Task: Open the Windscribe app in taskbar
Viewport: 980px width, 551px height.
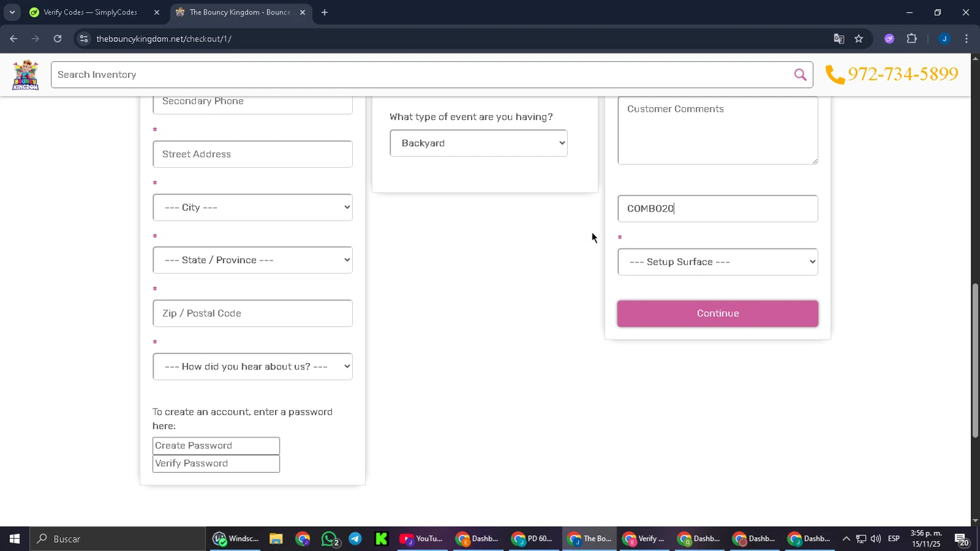Action: [236, 539]
